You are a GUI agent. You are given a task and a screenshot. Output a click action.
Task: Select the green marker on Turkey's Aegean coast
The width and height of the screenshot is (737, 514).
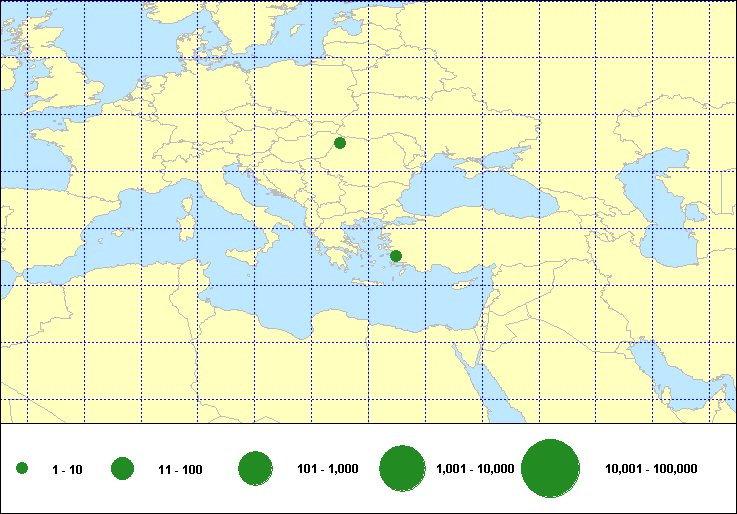pos(396,257)
